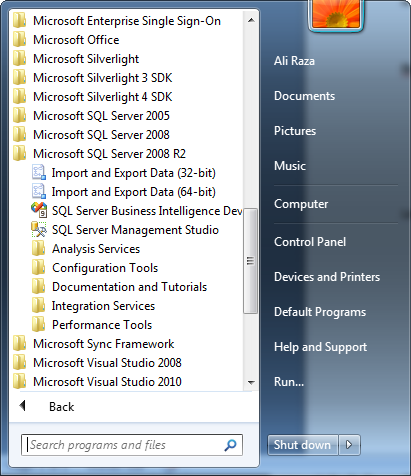Open the Performance Tools folder icon
This screenshot has width=411, height=476.
pos(39,325)
